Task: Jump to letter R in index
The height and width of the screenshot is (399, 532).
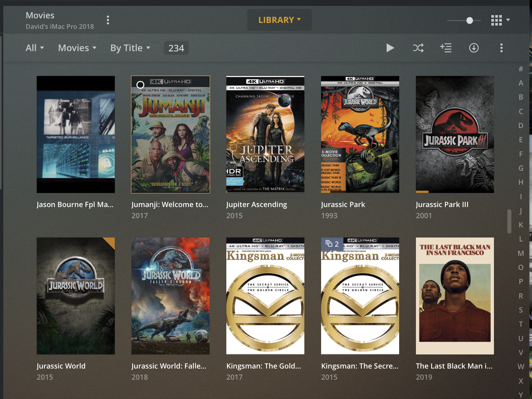Action: click(x=521, y=296)
